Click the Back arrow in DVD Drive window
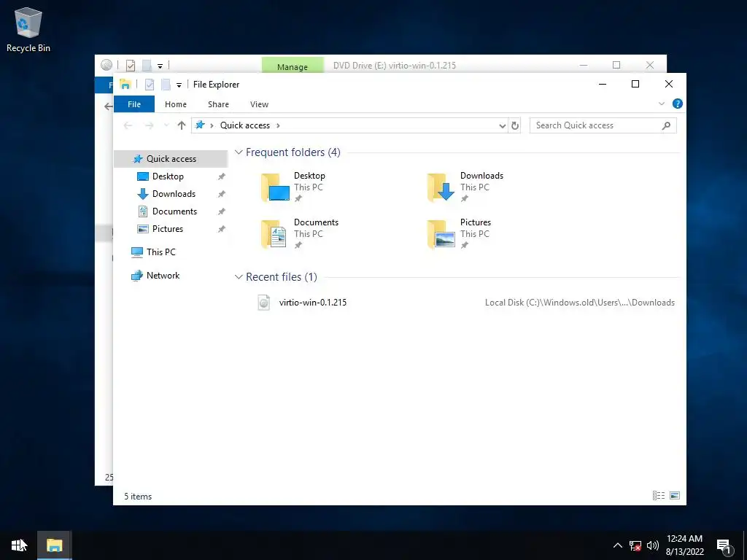The height and width of the screenshot is (560, 747). [109, 106]
